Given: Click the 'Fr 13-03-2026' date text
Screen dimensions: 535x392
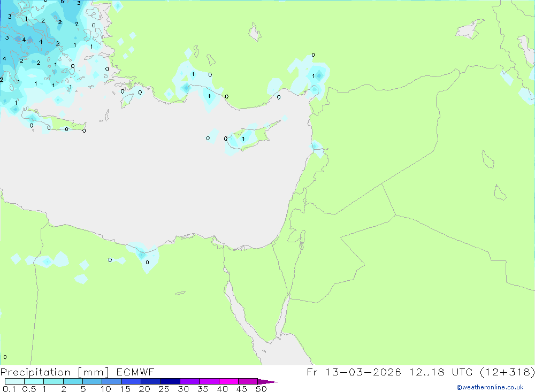Looking at the screenshot, I should 354,372.
